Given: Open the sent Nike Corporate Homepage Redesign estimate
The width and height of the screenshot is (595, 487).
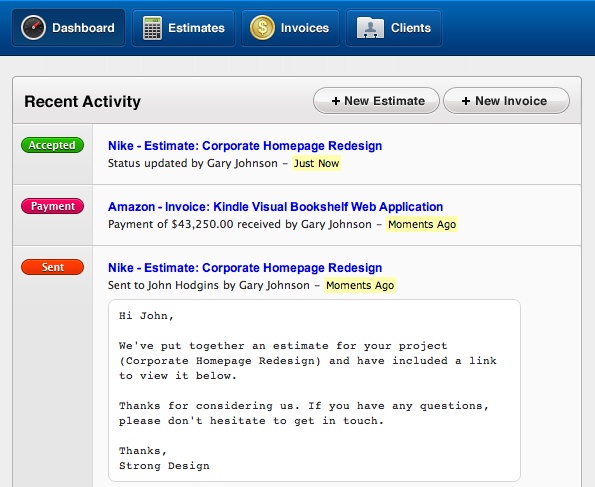Looking at the screenshot, I should click(x=245, y=268).
